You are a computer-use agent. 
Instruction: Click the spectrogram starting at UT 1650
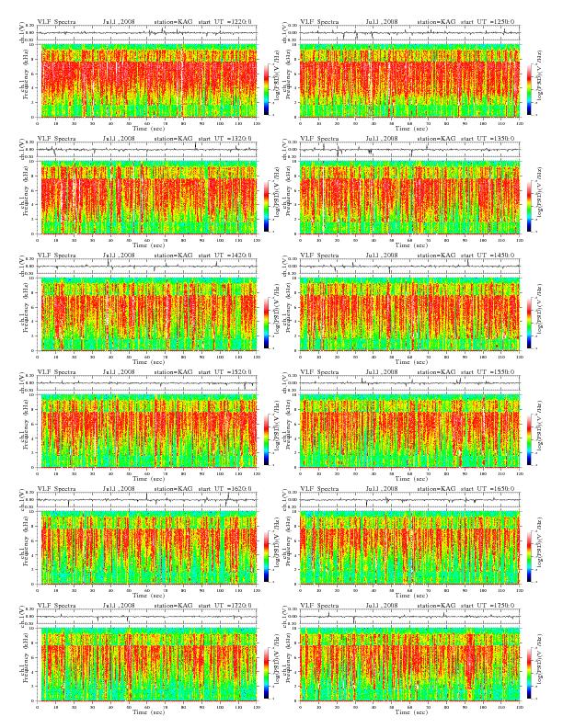[x=409, y=548]
